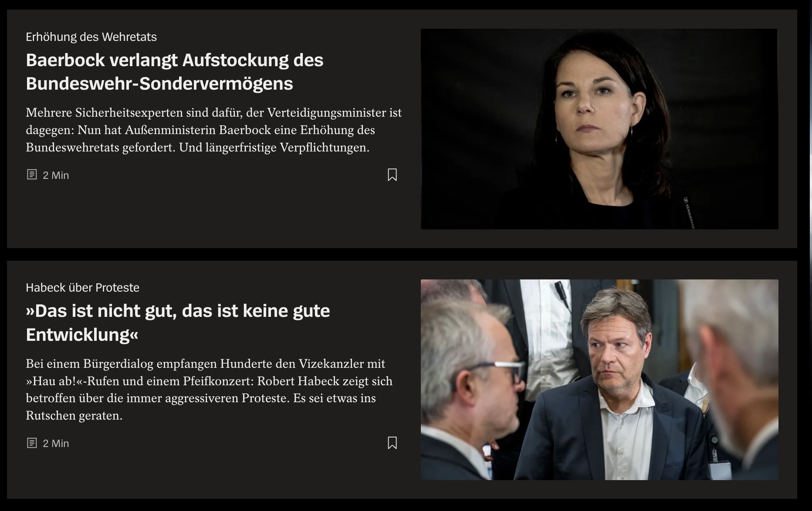Click the word 'Bundeswehr-Sondervermögens' in the first headline

(159, 84)
